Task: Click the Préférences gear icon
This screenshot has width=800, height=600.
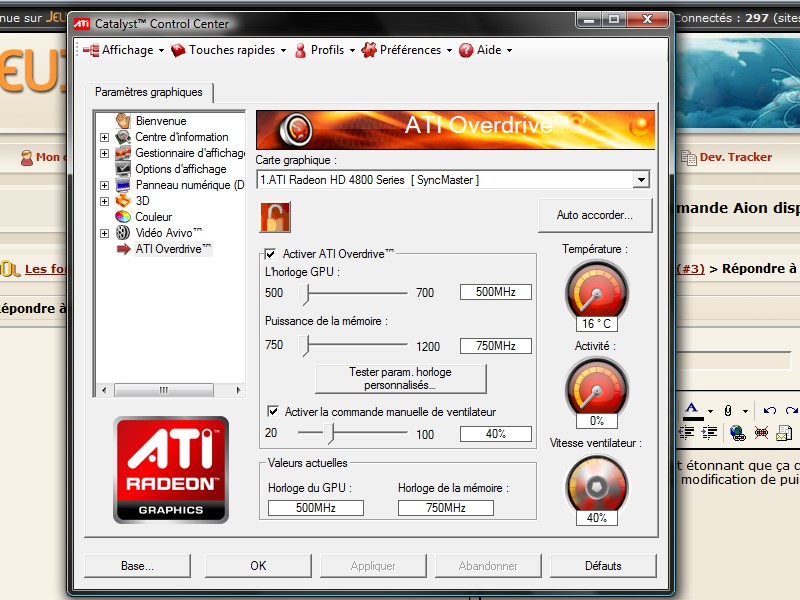Action: click(x=369, y=50)
